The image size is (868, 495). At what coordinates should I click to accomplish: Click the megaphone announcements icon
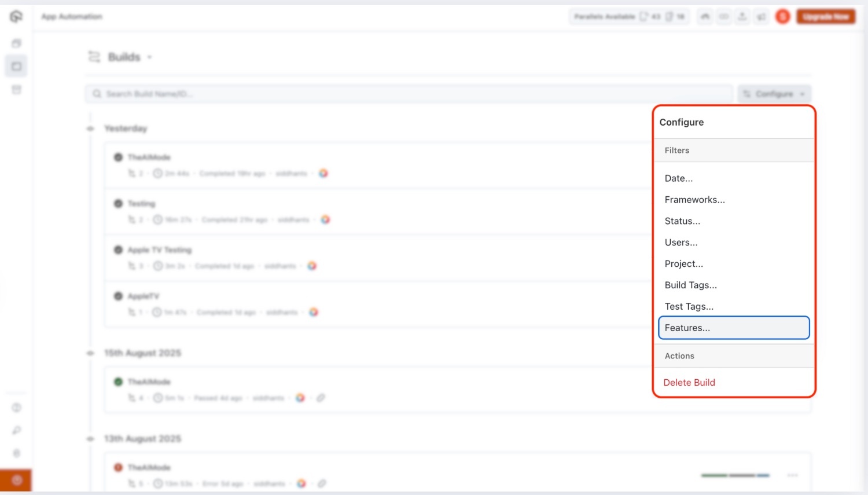[x=762, y=17]
